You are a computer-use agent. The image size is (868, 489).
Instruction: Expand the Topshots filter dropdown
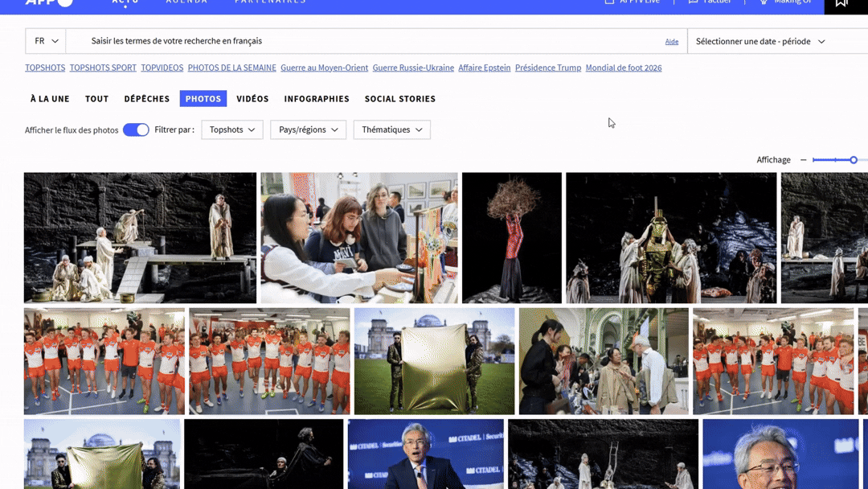click(232, 129)
